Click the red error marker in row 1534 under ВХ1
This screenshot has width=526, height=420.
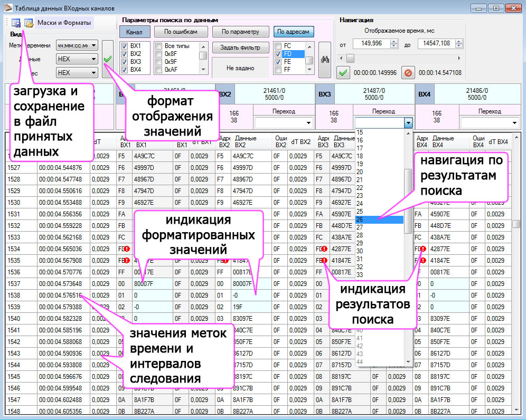point(127,249)
